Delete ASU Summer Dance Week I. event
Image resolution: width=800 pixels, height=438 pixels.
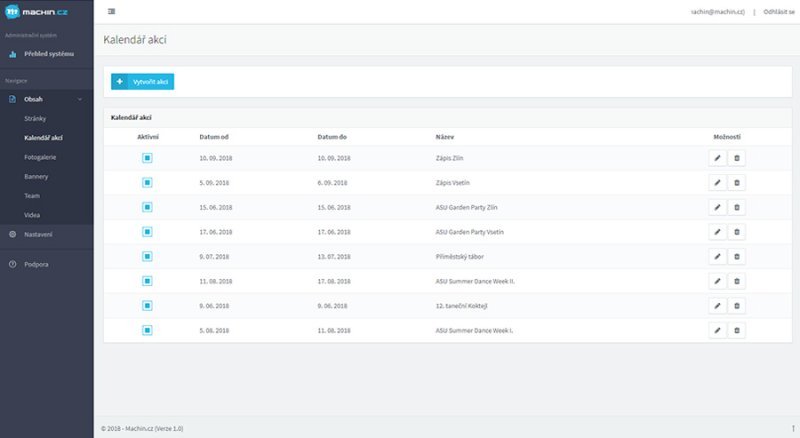coord(737,330)
